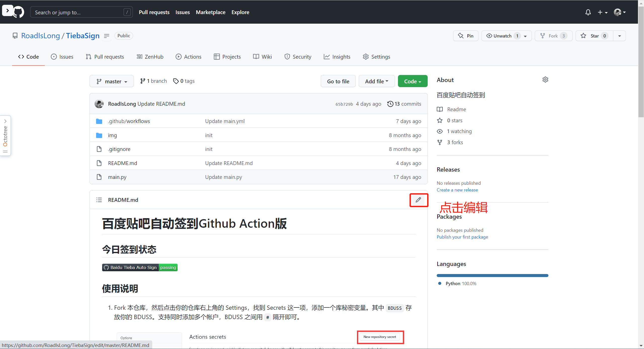Click the New repository secret button
Viewport: 644px width, 349px height.
point(380,337)
